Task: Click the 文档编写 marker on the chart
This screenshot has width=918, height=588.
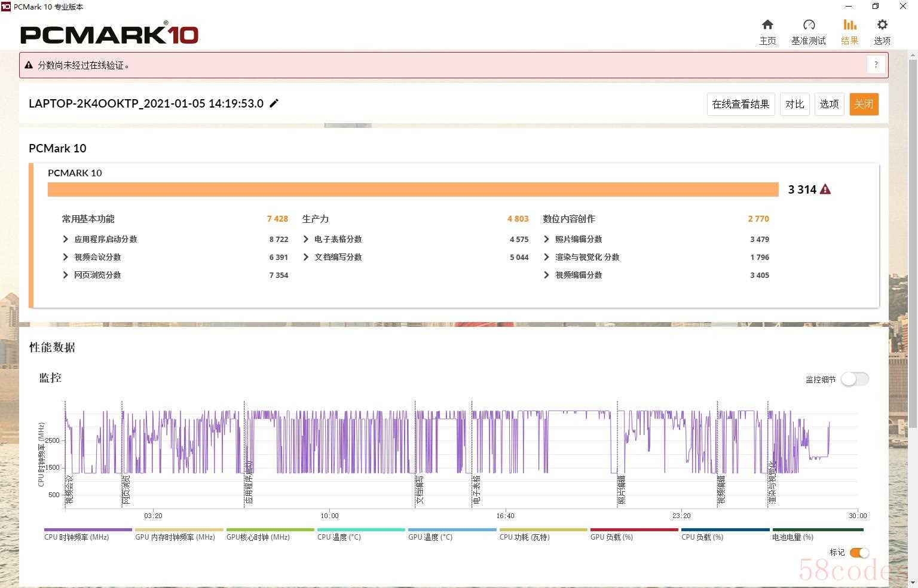Action: point(420,489)
